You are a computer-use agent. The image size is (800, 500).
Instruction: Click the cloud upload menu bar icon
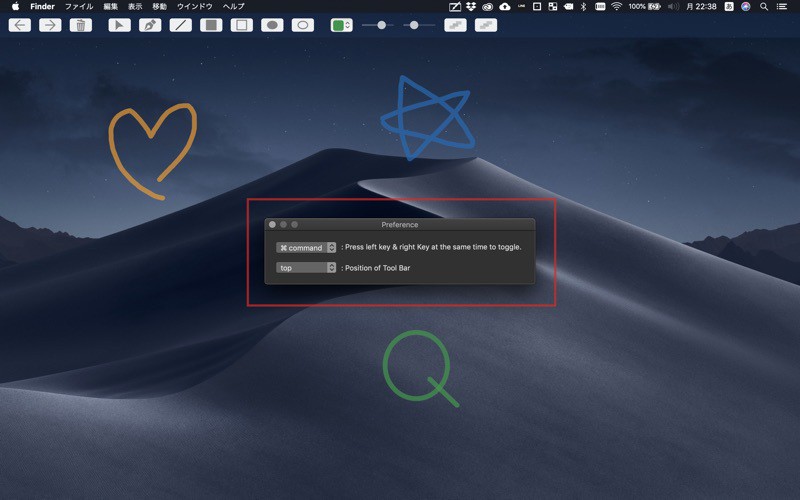pyautogui.click(x=505, y=7)
